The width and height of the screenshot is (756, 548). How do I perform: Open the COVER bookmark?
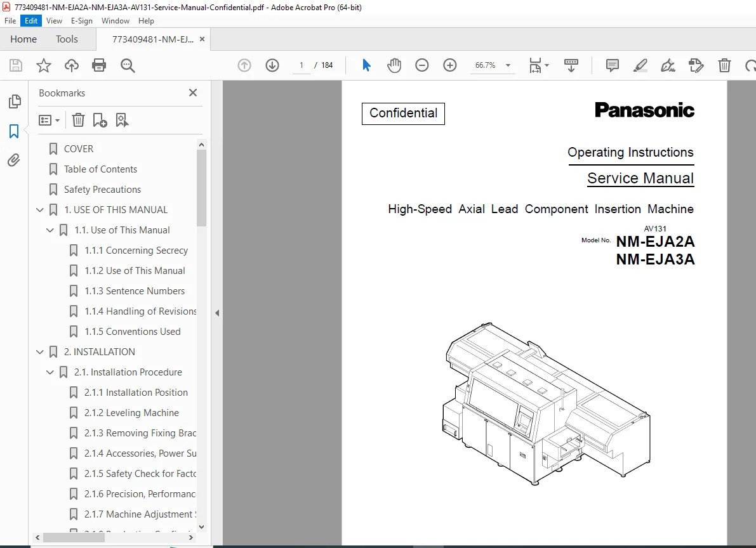(x=79, y=149)
